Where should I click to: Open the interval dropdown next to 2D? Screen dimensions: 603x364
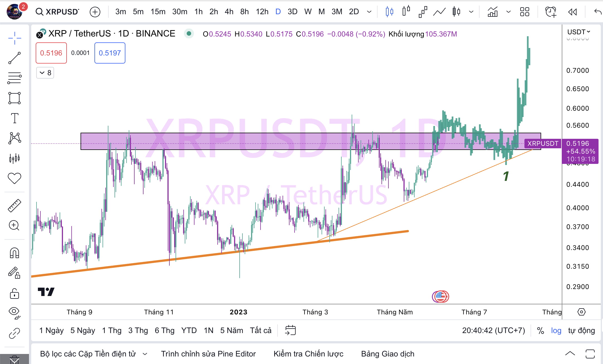[x=369, y=12]
